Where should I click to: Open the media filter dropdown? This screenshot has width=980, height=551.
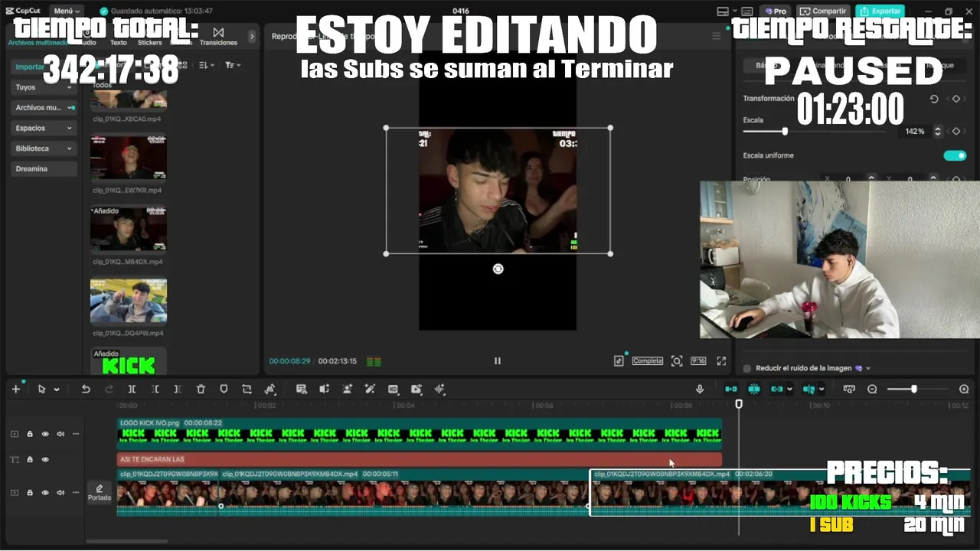tap(233, 65)
